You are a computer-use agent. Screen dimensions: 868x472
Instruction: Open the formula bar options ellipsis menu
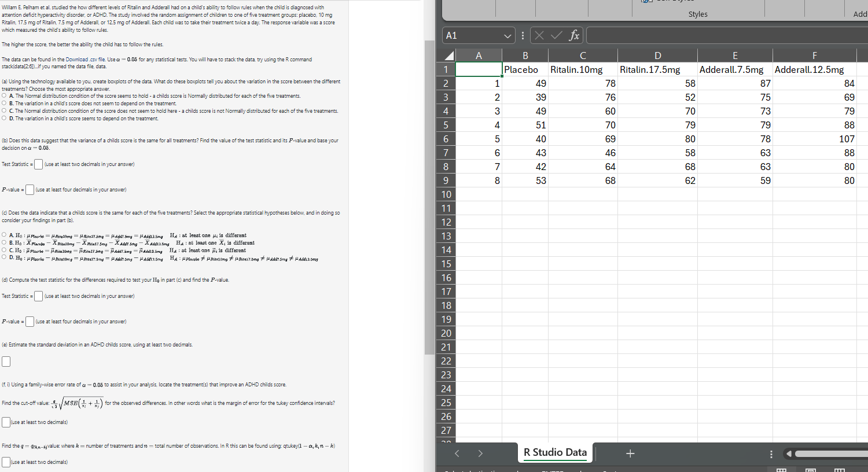click(523, 35)
